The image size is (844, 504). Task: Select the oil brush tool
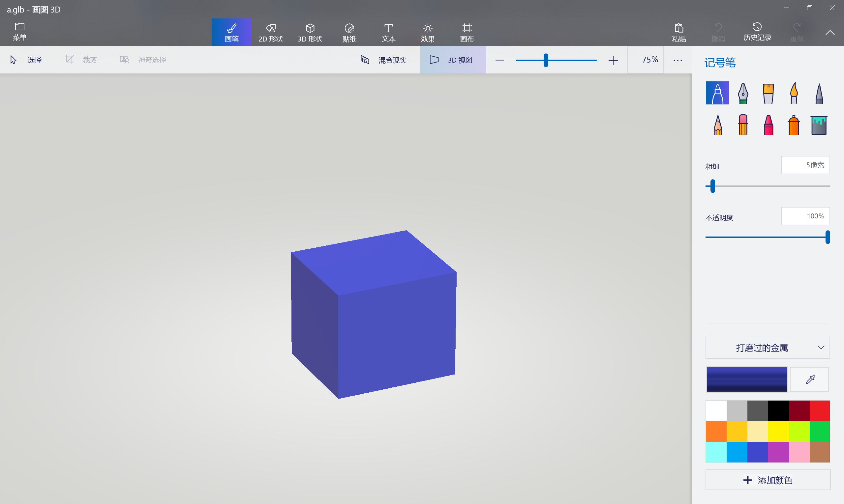[x=768, y=93]
